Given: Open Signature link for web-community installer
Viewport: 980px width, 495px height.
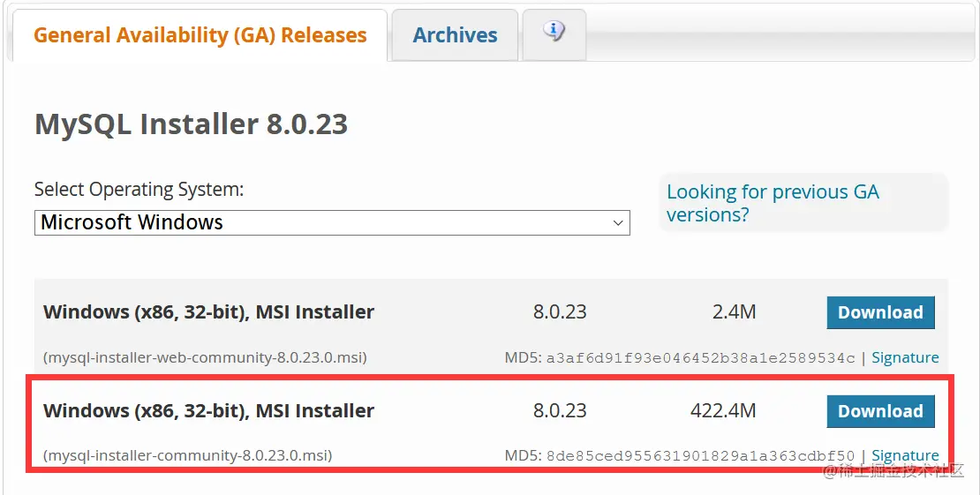Looking at the screenshot, I should coord(905,357).
